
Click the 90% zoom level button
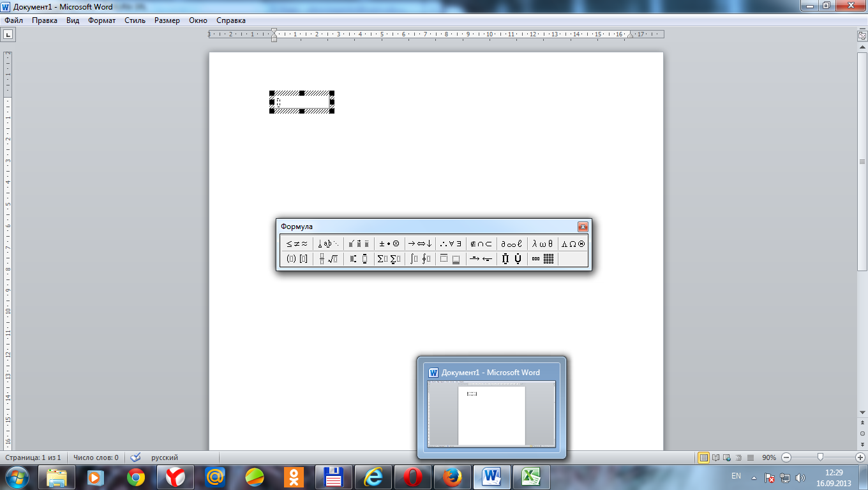pyautogui.click(x=769, y=457)
